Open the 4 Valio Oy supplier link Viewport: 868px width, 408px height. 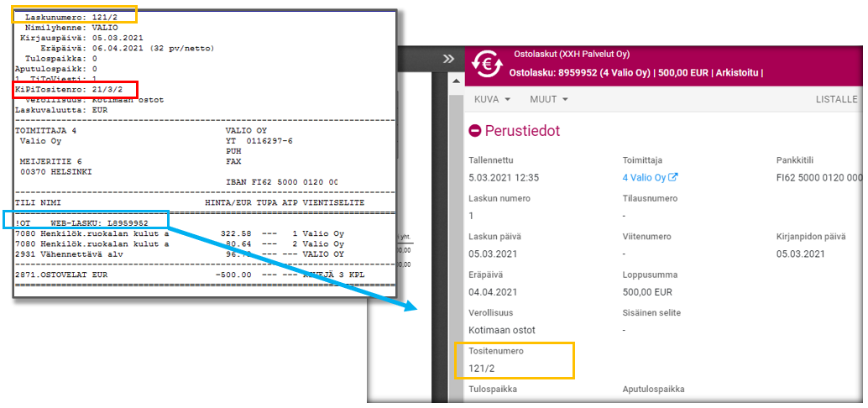point(644,177)
